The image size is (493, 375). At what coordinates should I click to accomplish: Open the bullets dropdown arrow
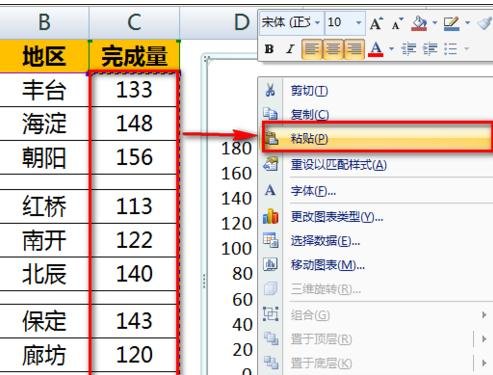467,49
